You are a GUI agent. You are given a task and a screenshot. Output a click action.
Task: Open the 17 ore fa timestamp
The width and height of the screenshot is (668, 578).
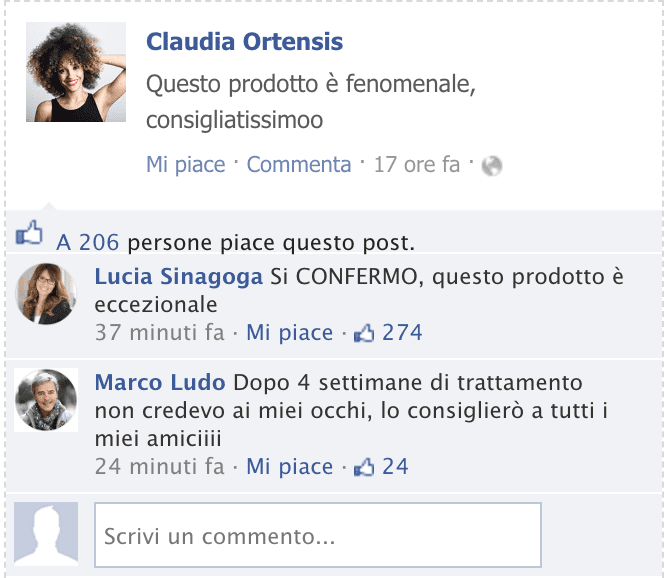(417, 164)
